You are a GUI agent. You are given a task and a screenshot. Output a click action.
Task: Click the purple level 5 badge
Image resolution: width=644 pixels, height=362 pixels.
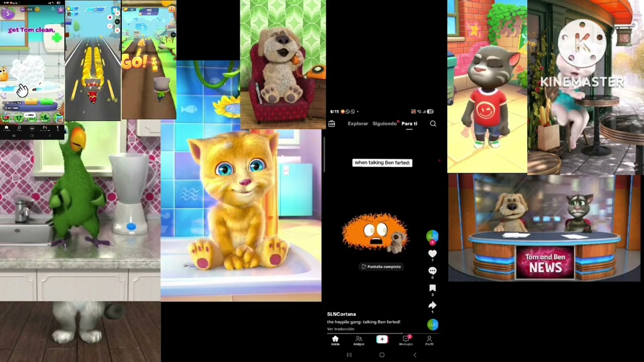[x=8, y=14]
